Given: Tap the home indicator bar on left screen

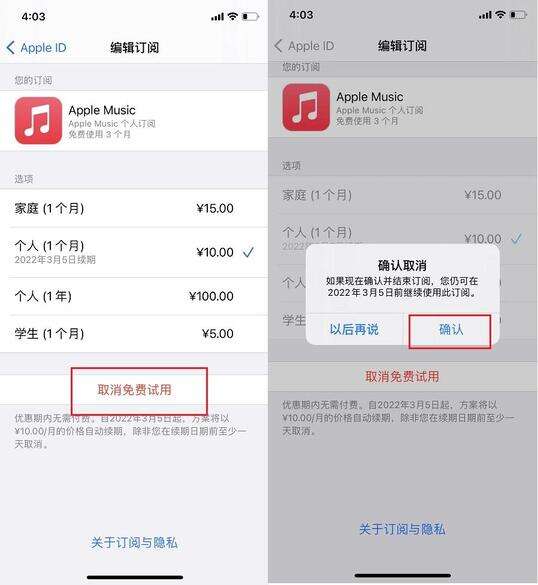Looking at the screenshot, I should click(135, 577).
